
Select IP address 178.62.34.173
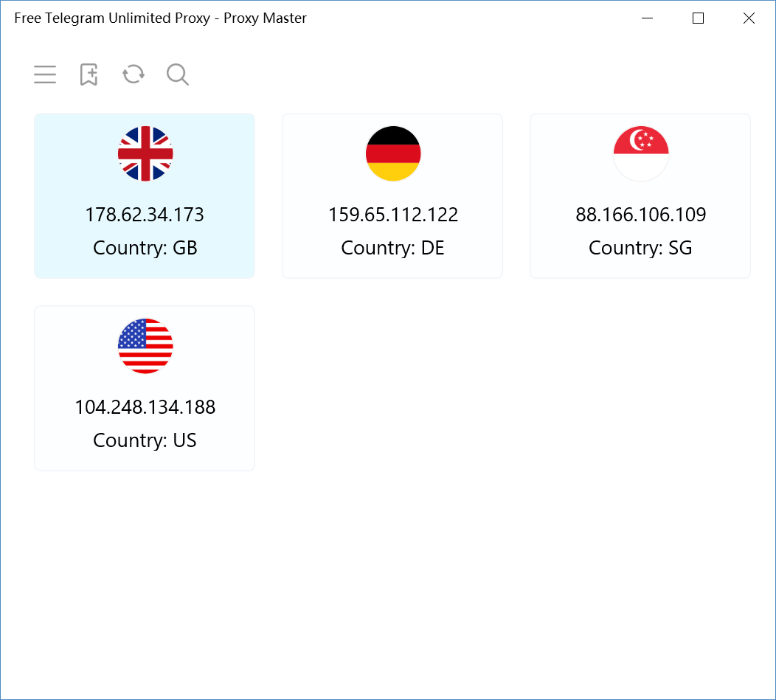(x=145, y=215)
